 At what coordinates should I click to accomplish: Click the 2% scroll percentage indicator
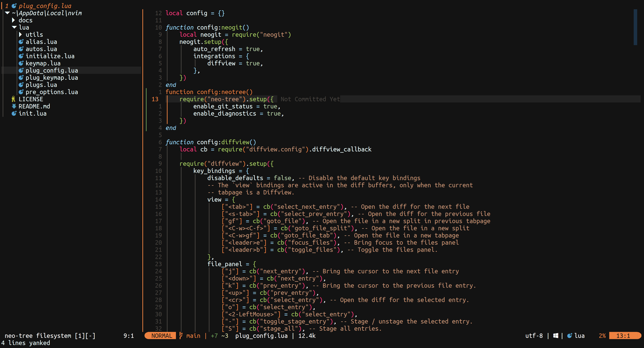tap(602, 336)
